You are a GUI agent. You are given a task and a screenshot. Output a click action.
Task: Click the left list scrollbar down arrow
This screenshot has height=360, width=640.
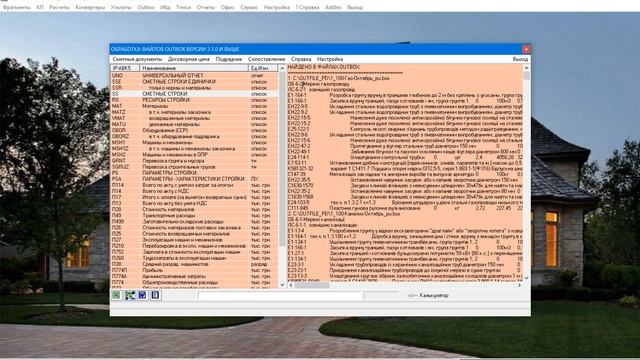pos(282,285)
